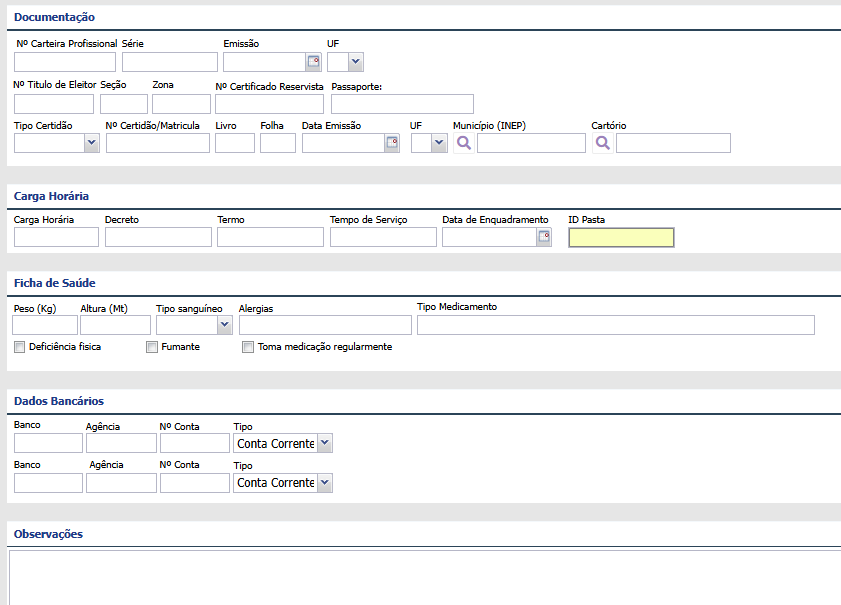Click the Seção input field
This screenshot has height=605, width=841.
pos(124,104)
